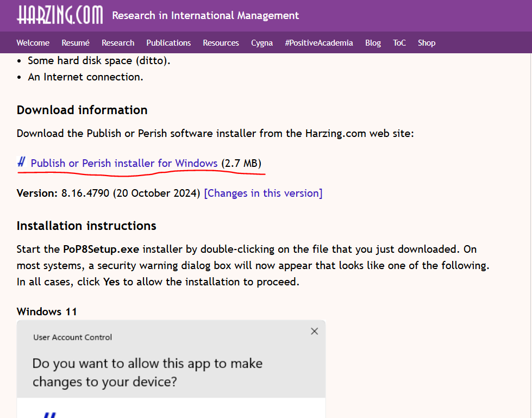Click the Research in International Management tagline
Viewport: 532px width, 418px height.
point(205,15)
